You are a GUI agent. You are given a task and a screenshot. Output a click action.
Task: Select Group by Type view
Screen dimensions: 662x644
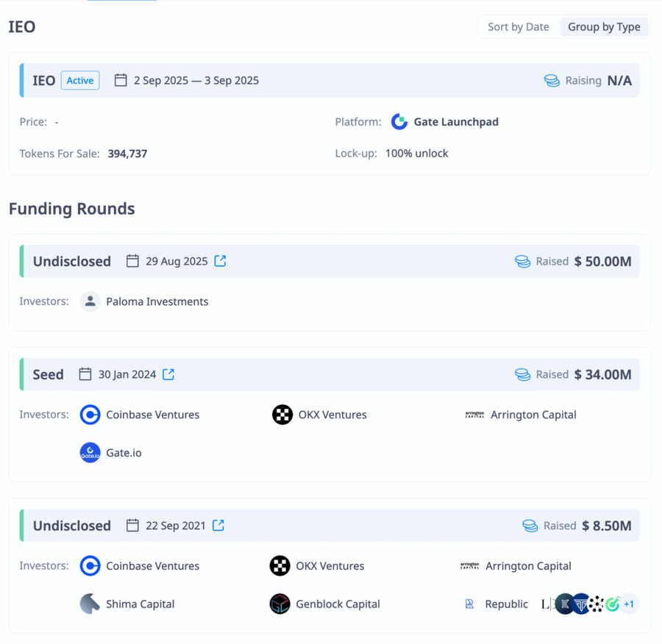coord(604,27)
